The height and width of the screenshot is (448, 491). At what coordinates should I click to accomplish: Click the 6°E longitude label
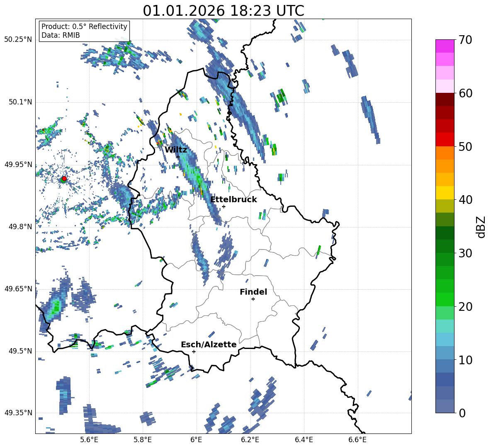click(x=196, y=440)
